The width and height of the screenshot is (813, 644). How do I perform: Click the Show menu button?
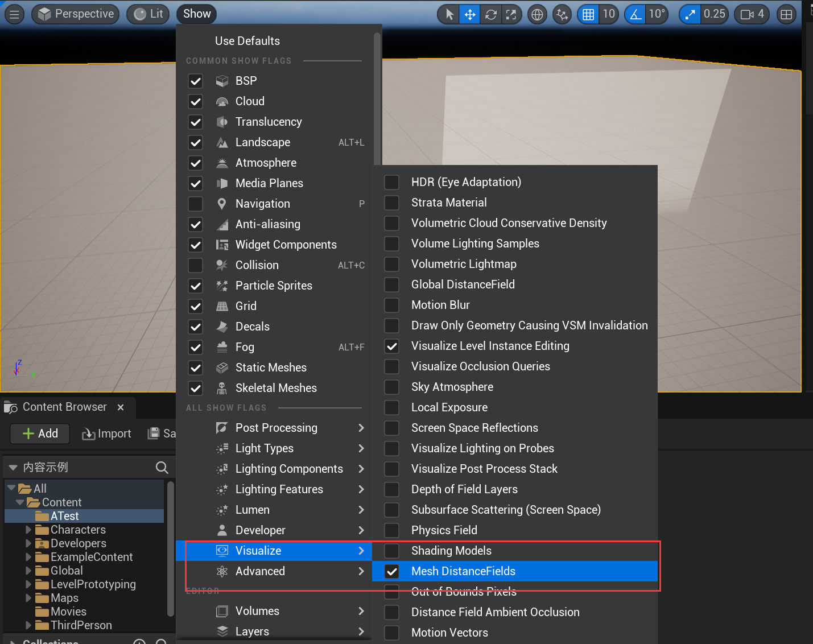(x=197, y=14)
